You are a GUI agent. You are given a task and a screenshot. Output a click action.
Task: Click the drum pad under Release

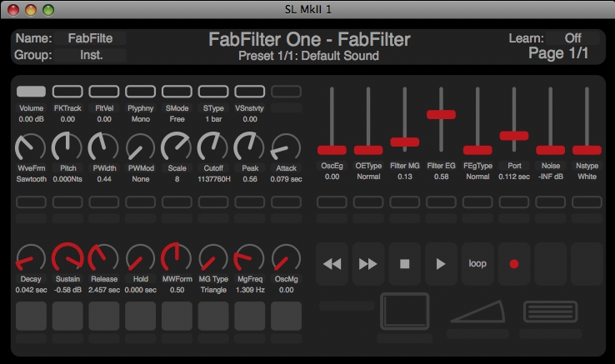pos(104,316)
